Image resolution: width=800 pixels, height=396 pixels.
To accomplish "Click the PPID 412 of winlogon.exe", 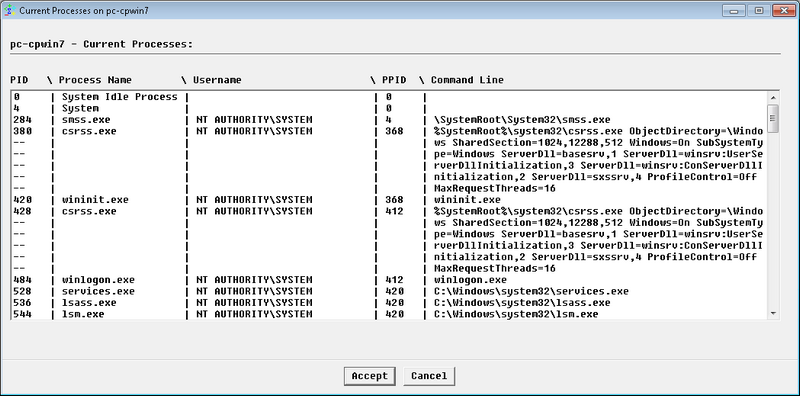I will 394,280.
